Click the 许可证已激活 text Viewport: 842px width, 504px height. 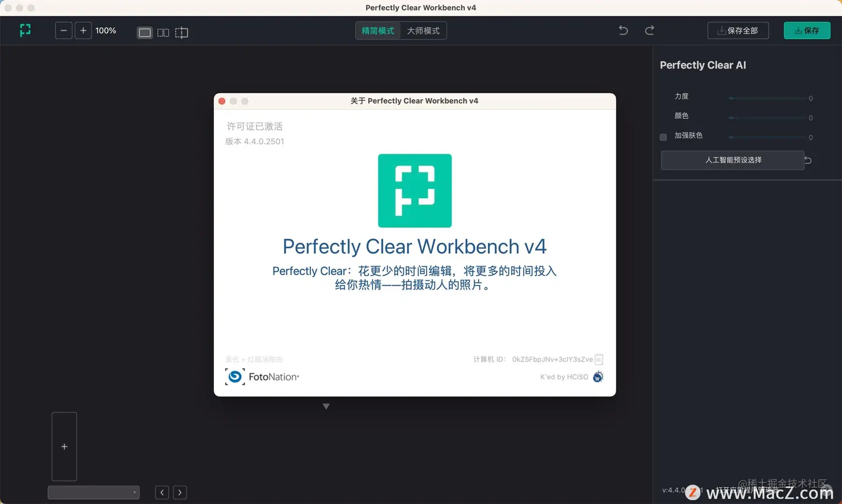click(x=254, y=126)
